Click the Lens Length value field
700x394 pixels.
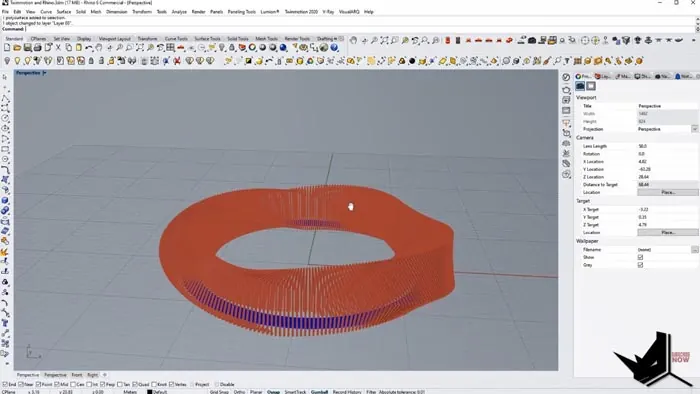[667, 146]
